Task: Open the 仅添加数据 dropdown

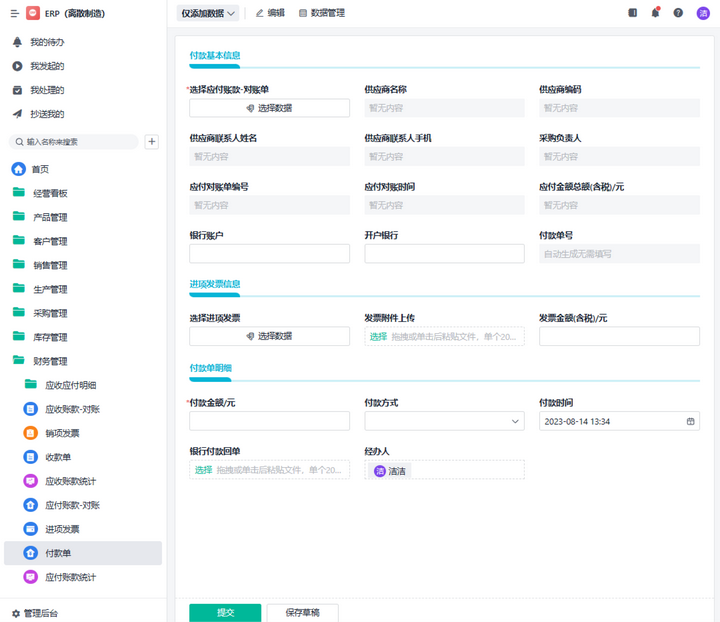Action: (208, 13)
